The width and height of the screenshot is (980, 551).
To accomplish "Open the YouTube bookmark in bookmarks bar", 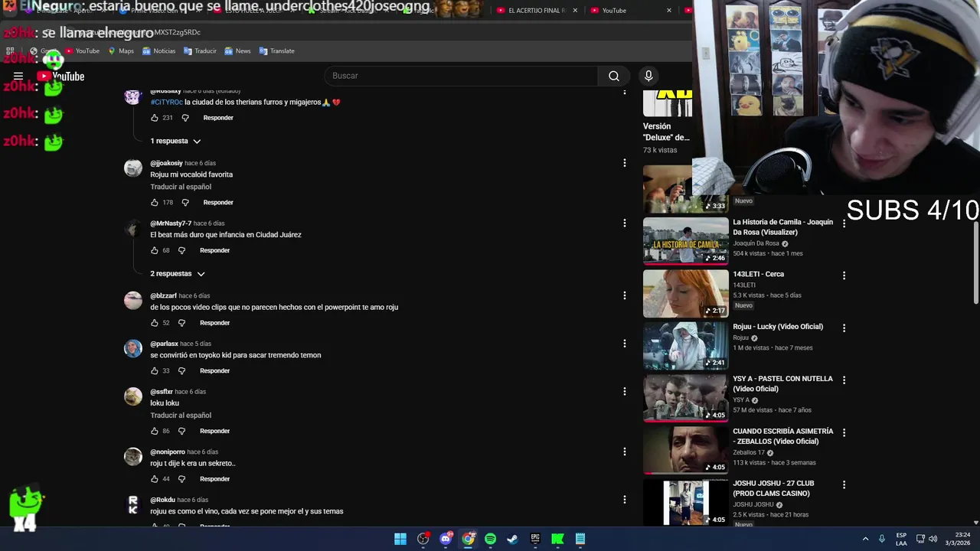I will tap(82, 51).
